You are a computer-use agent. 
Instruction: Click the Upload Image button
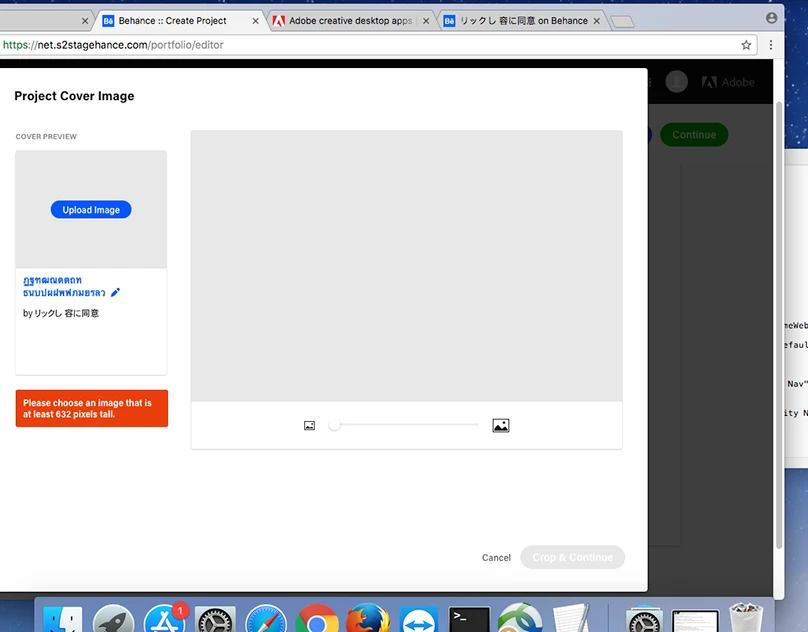(90, 209)
